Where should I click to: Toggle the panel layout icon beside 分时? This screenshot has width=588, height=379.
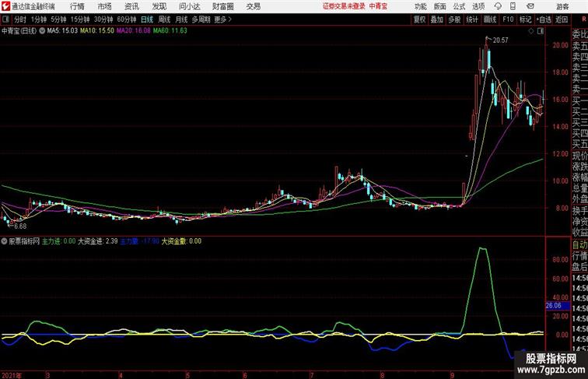[5, 19]
